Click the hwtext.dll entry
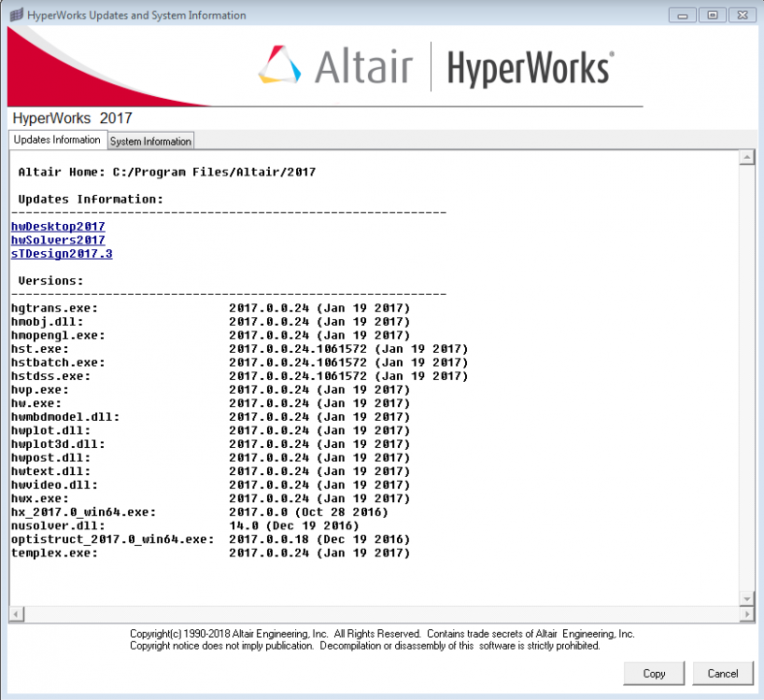 tap(210, 471)
